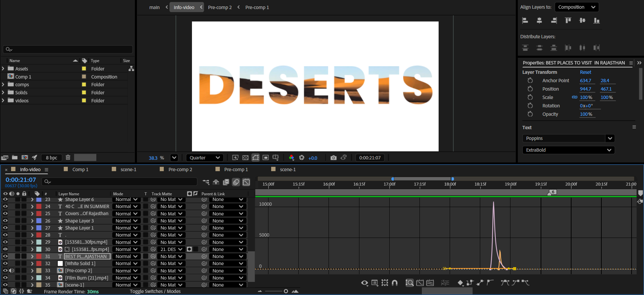Switch to Pre-comp 2 timeline tab
Image resolution: width=644 pixels, height=295 pixels.
pos(180,169)
